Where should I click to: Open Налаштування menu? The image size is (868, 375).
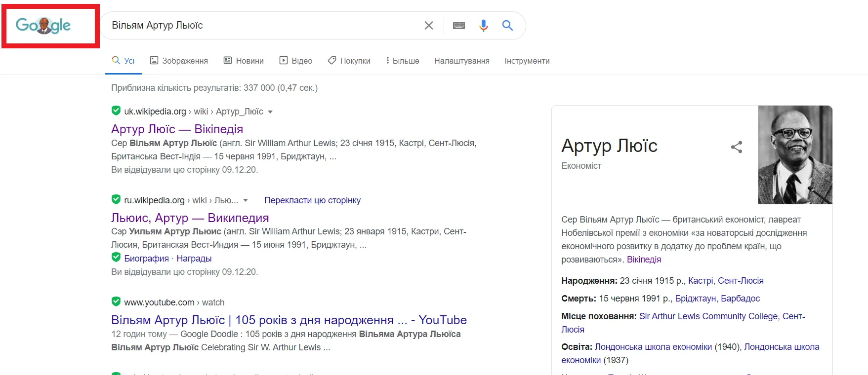coord(462,61)
